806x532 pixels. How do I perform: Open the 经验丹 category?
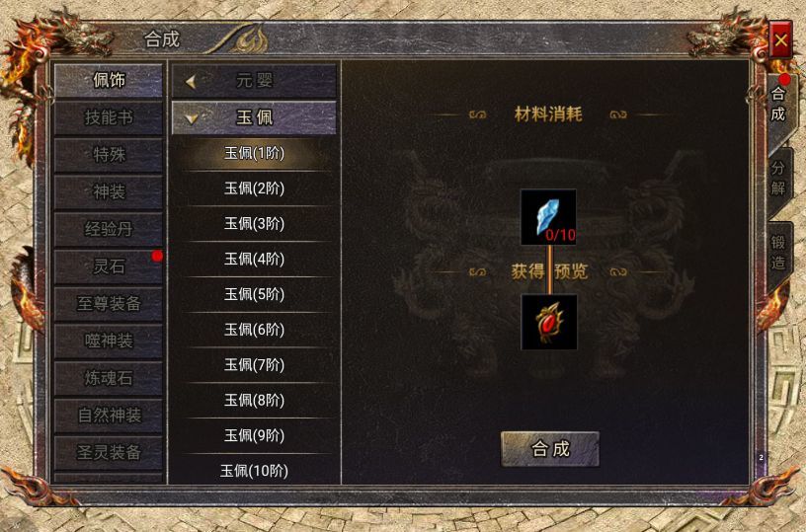[109, 229]
